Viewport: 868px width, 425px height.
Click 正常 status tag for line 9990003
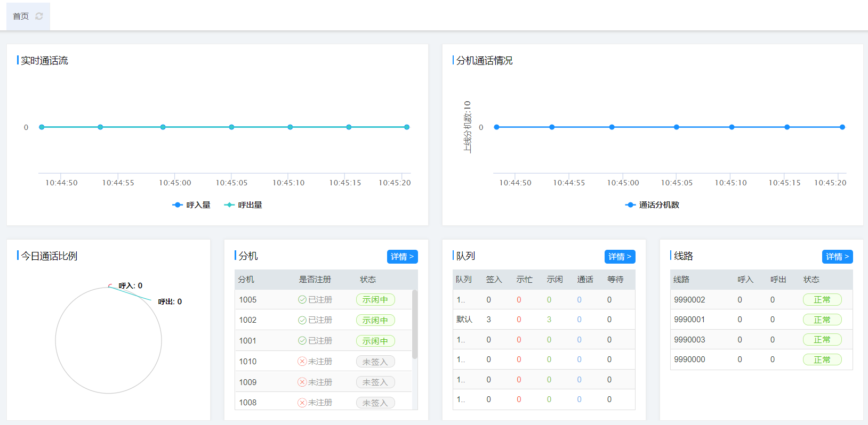[x=822, y=340]
